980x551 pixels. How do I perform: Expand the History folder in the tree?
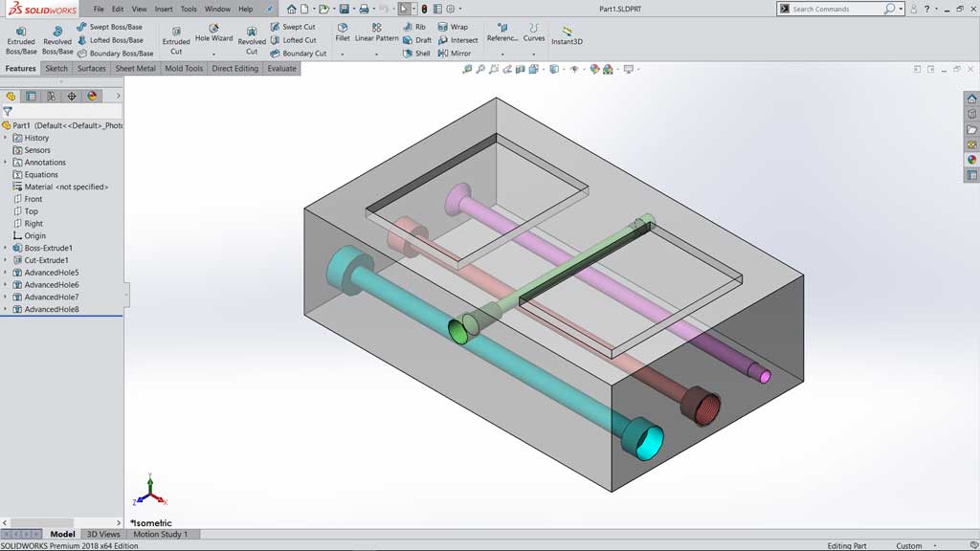6,137
